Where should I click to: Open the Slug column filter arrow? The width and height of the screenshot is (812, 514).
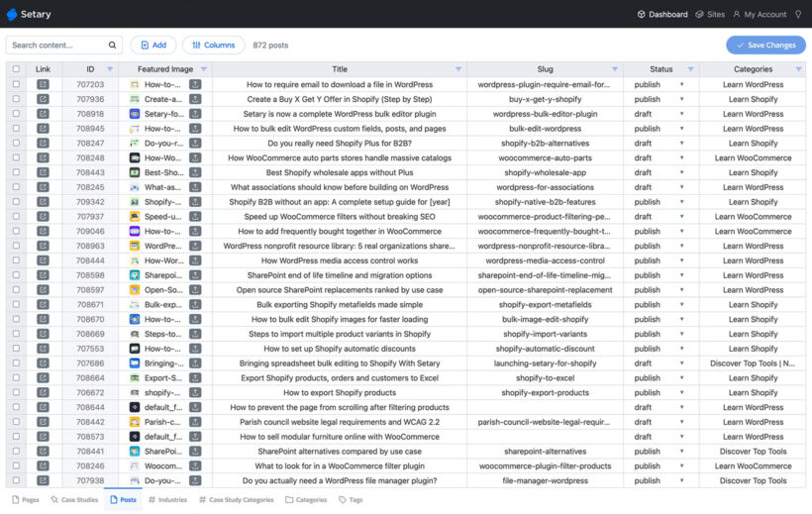[x=615, y=69]
